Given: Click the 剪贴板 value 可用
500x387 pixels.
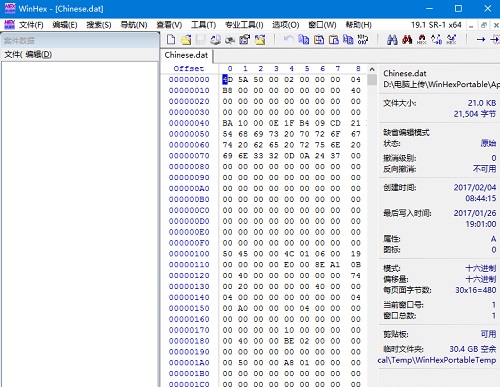Looking at the screenshot, I should point(488,334).
